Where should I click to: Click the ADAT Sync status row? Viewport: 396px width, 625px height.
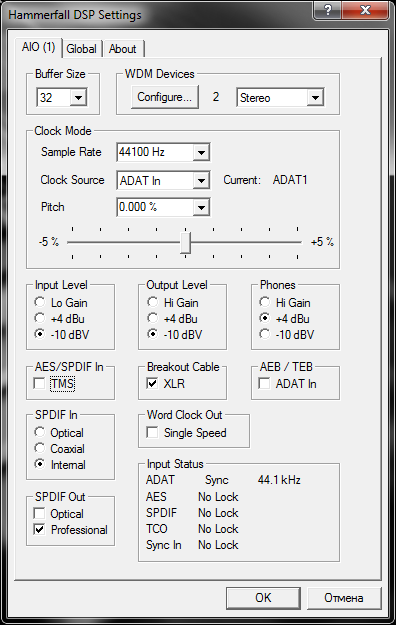pyautogui.click(x=223, y=480)
